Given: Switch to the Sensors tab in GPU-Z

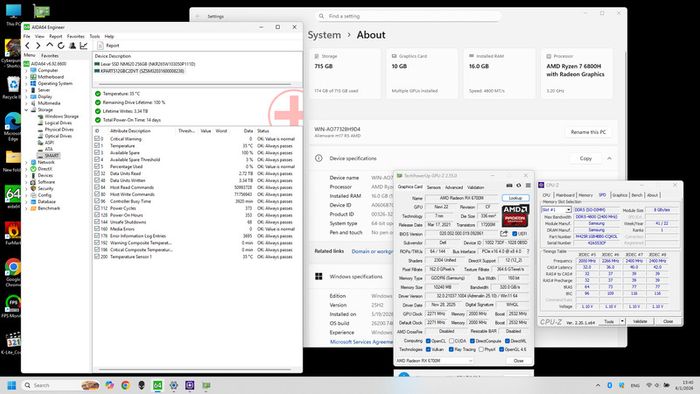Looking at the screenshot, I should pos(433,187).
